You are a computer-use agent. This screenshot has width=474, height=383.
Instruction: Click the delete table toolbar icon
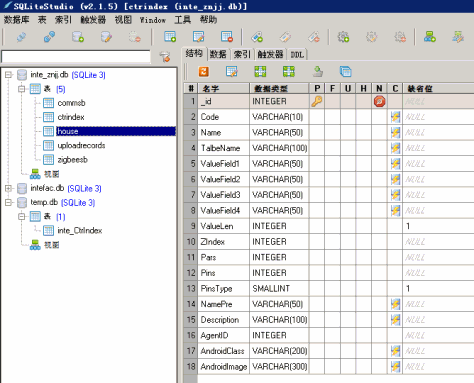tap(227, 37)
